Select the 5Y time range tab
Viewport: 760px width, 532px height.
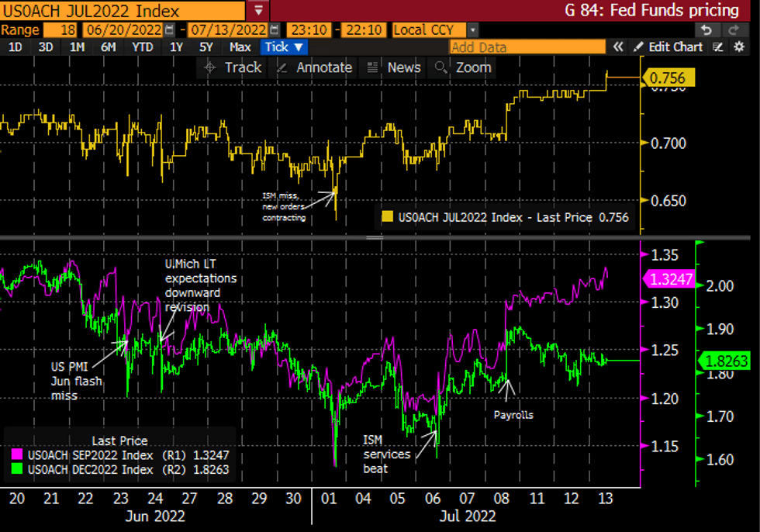[206, 47]
